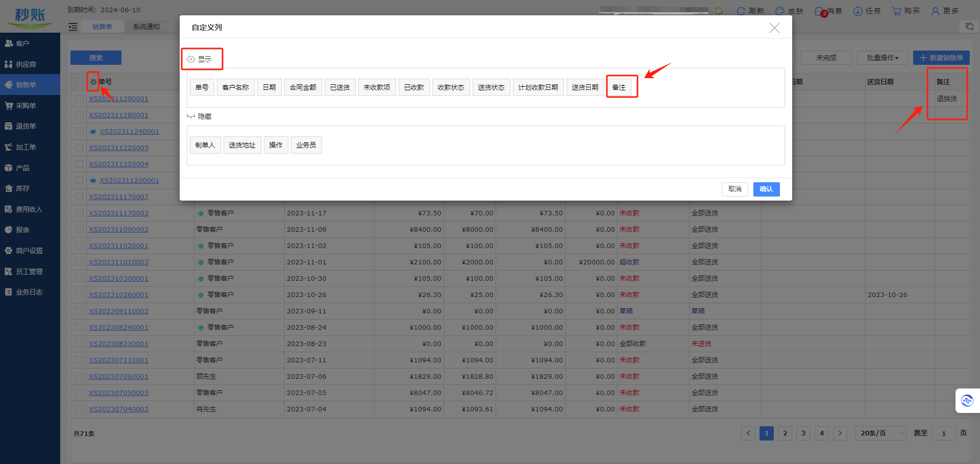Click the 计划收款日期 column chip
The height and width of the screenshot is (464, 980).
[538, 87]
